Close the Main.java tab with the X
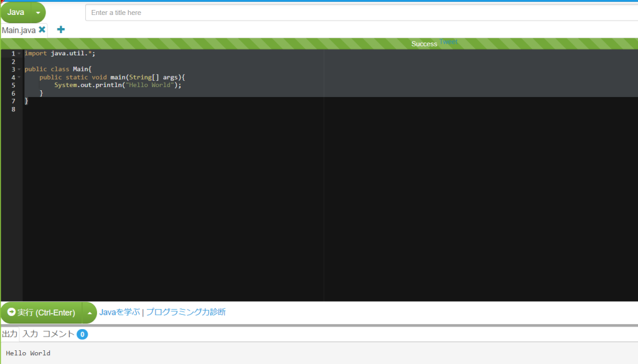The height and width of the screenshot is (364, 638). [42, 30]
